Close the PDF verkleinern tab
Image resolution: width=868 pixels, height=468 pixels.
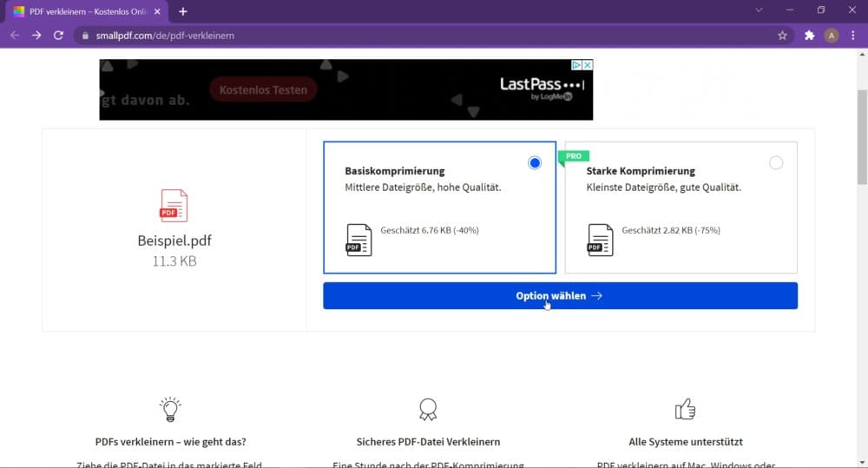point(157,11)
